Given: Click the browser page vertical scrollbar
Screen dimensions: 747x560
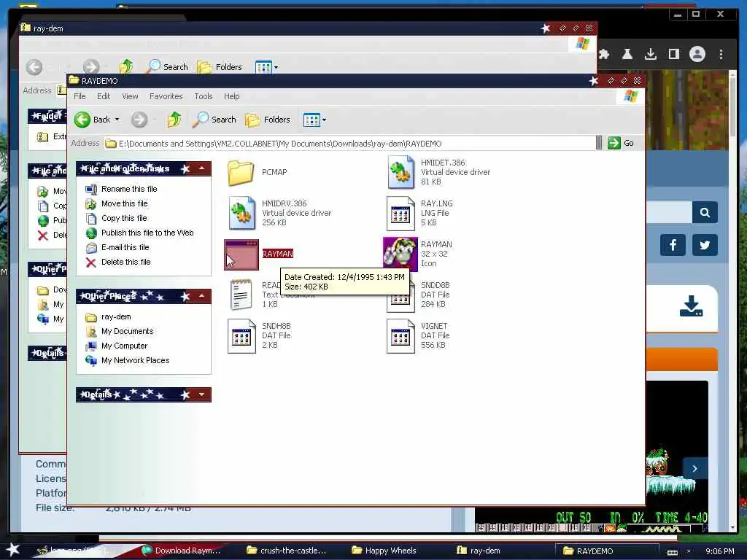Looking at the screenshot, I should tap(732, 300).
